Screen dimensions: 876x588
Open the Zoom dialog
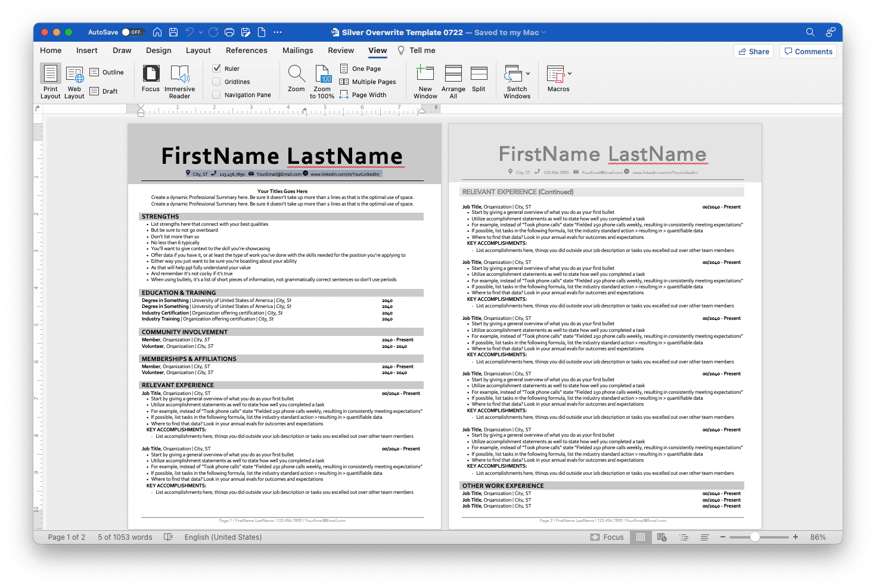pyautogui.click(x=296, y=79)
